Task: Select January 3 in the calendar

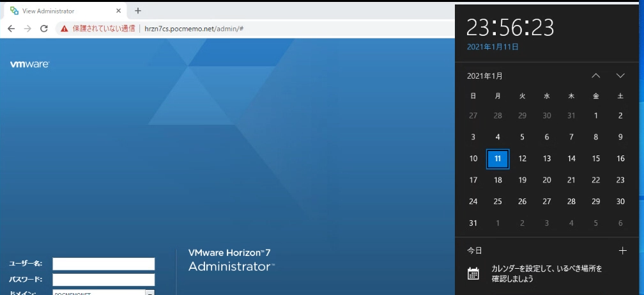Action: point(473,137)
